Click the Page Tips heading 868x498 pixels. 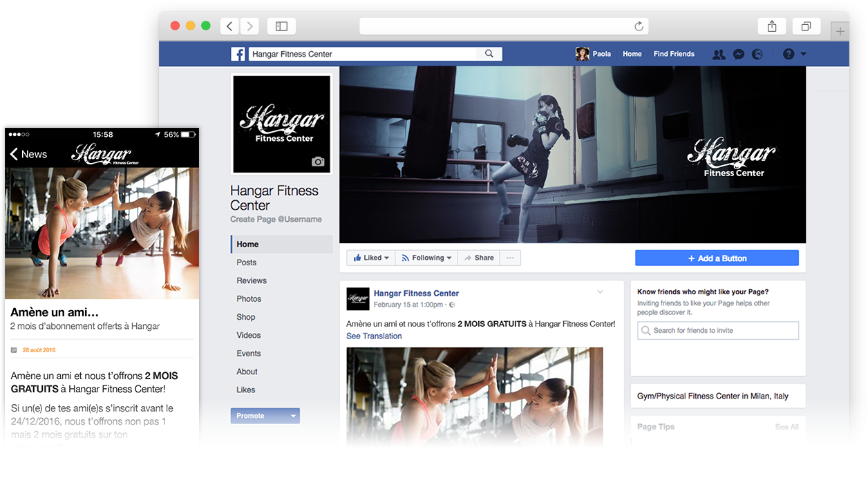pos(656,427)
